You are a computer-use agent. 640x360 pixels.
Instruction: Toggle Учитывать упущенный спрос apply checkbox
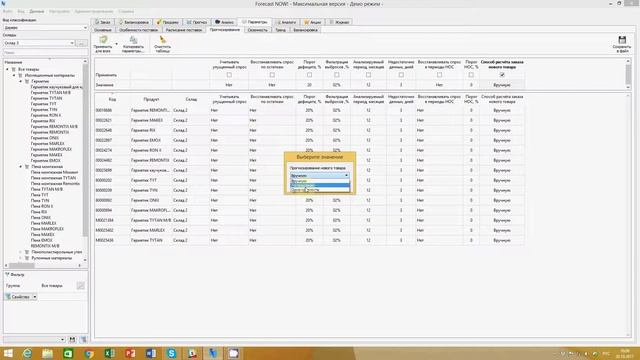pos(229,75)
